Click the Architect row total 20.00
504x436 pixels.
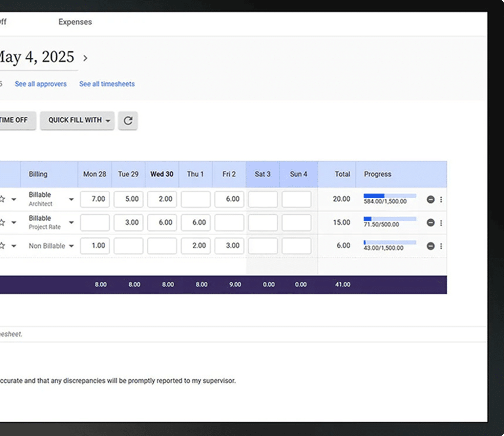point(342,199)
